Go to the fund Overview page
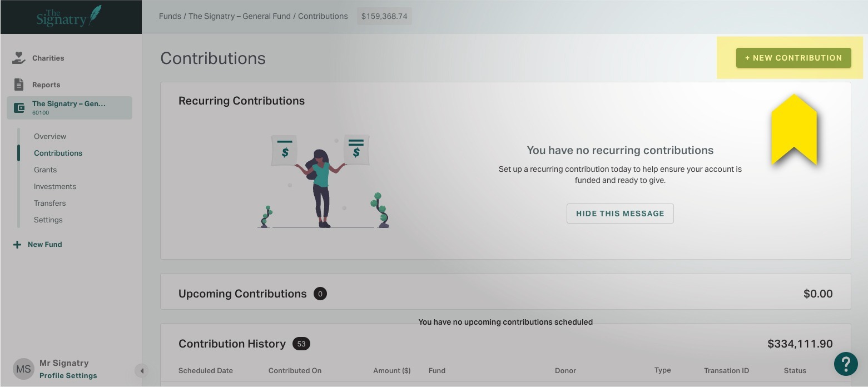Viewport: 868px width, 387px height. coord(50,136)
